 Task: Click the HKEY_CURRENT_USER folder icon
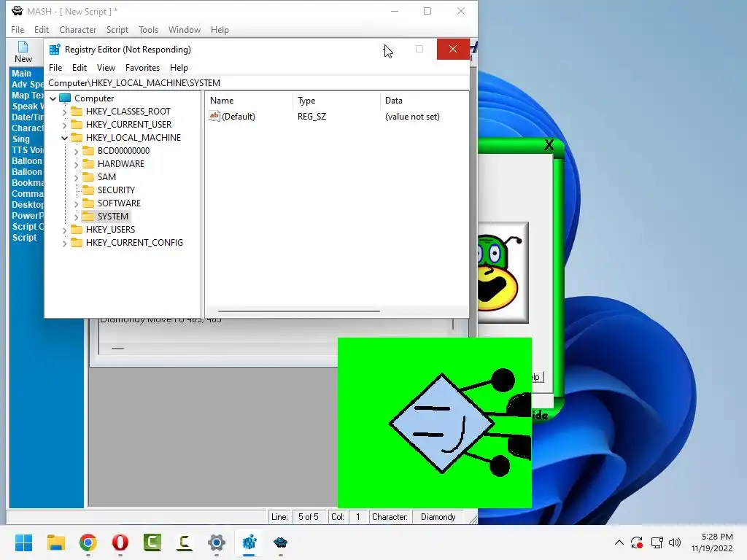pos(77,125)
